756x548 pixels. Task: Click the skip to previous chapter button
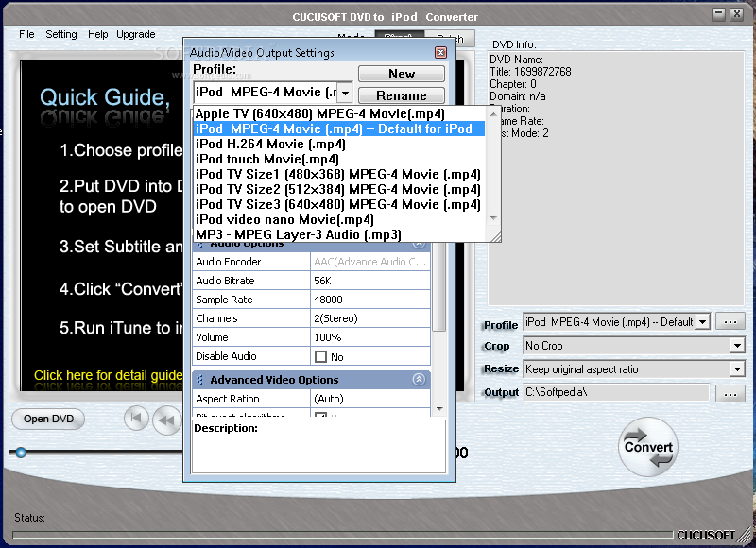tap(136, 418)
